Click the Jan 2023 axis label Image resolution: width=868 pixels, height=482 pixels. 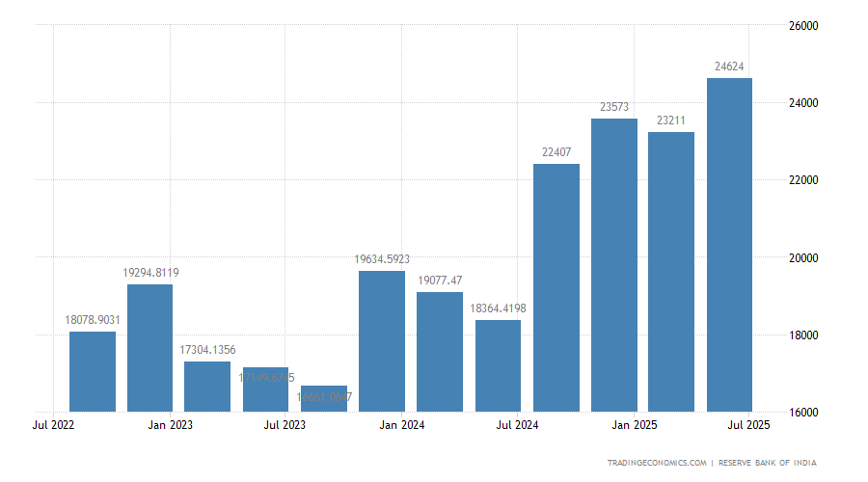click(170, 425)
